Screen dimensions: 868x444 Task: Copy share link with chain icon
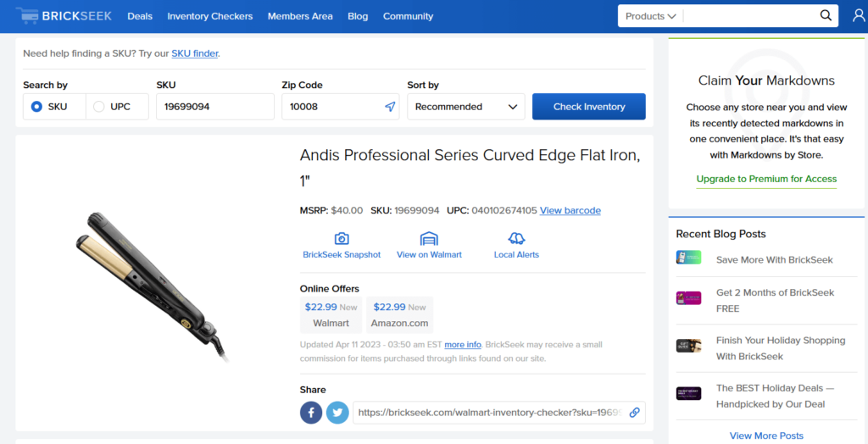(x=634, y=413)
